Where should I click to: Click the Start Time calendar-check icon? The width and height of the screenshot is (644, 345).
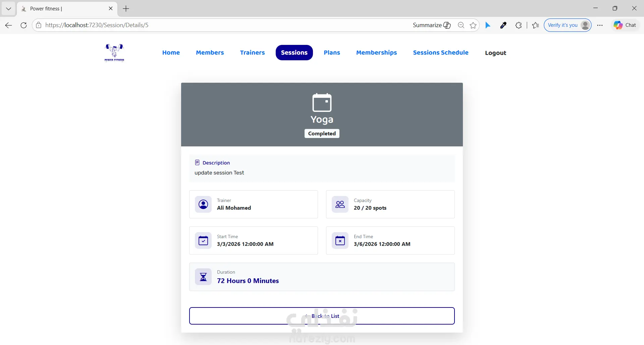pos(203,240)
